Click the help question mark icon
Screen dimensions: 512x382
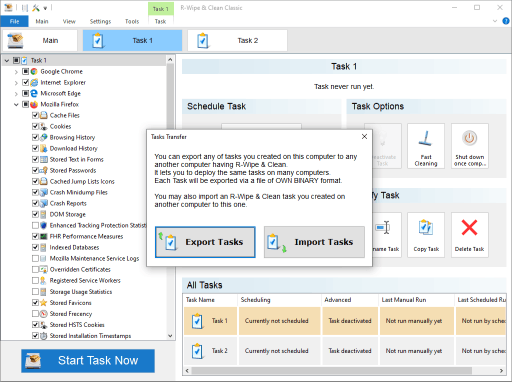(x=506, y=21)
